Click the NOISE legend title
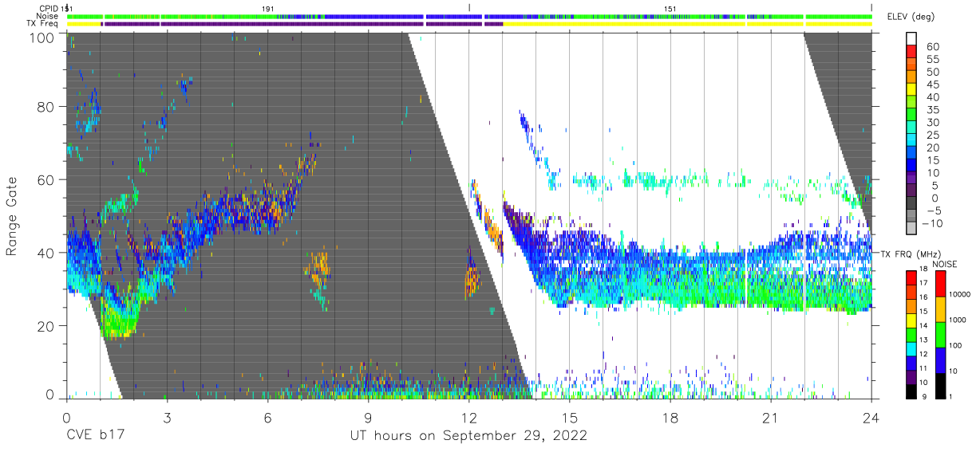Image resolution: width=980 pixels, height=452 pixels. (x=946, y=264)
